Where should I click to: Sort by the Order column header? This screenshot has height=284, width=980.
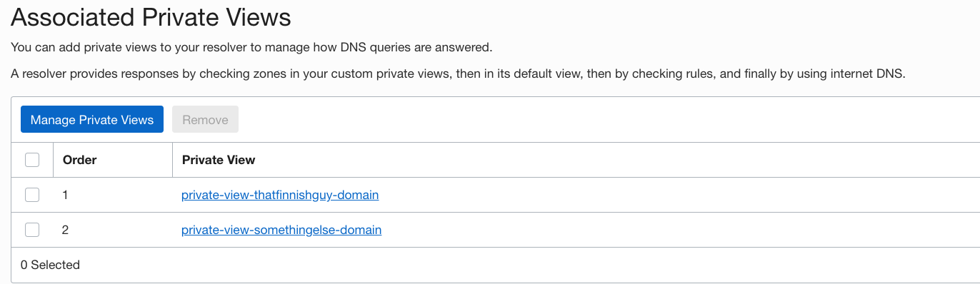pyautogui.click(x=80, y=160)
